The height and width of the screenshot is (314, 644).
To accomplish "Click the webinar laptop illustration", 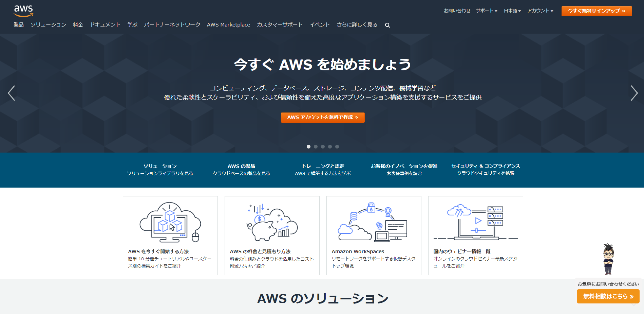I will [475, 222].
